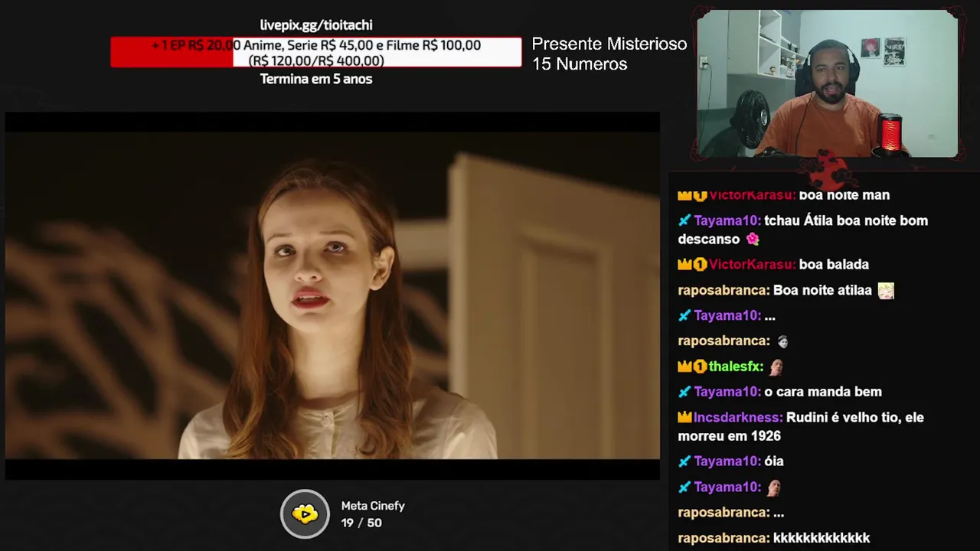Click crown badge beside VictorKarasu's 'boa balada'

point(684,265)
